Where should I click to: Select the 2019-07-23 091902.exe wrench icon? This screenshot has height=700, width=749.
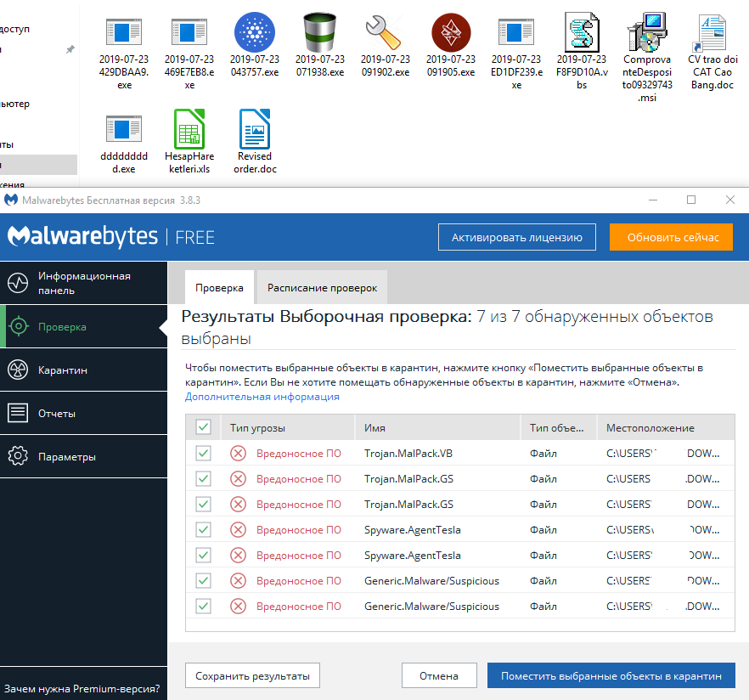coord(383,32)
